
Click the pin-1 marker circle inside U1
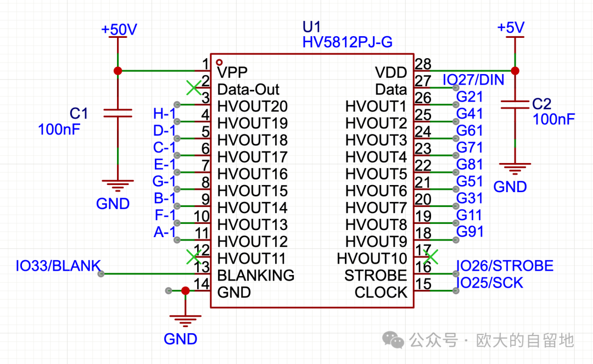pyautogui.click(x=219, y=62)
